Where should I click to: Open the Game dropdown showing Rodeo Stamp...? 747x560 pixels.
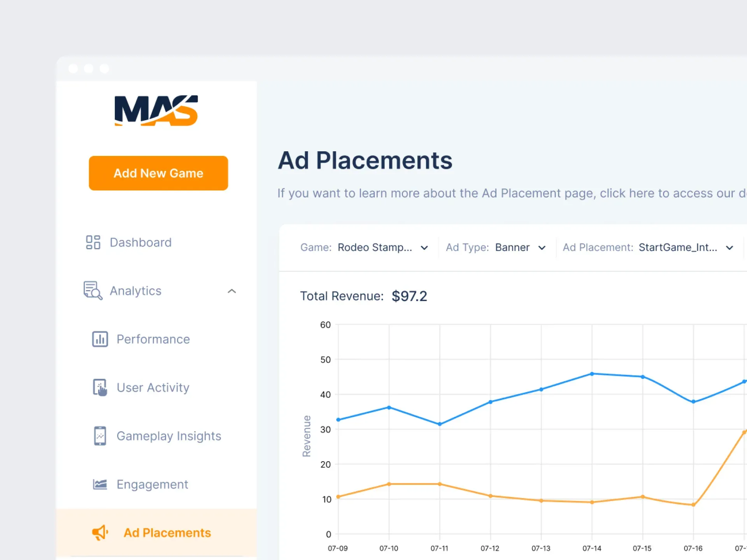pyautogui.click(x=364, y=248)
